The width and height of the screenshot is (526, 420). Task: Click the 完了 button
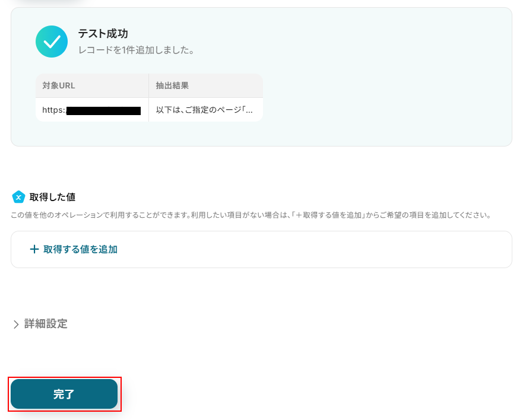click(x=64, y=394)
